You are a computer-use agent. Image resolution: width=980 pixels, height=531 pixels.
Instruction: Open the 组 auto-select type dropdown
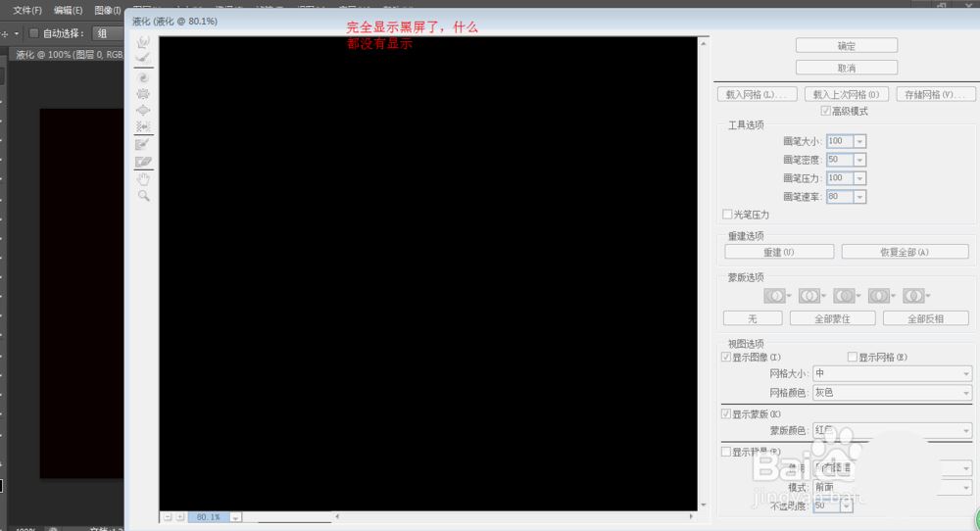point(108,33)
